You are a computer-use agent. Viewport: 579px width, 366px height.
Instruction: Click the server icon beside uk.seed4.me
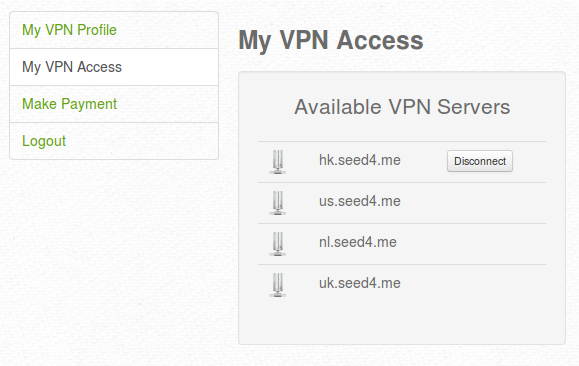click(278, 285)
